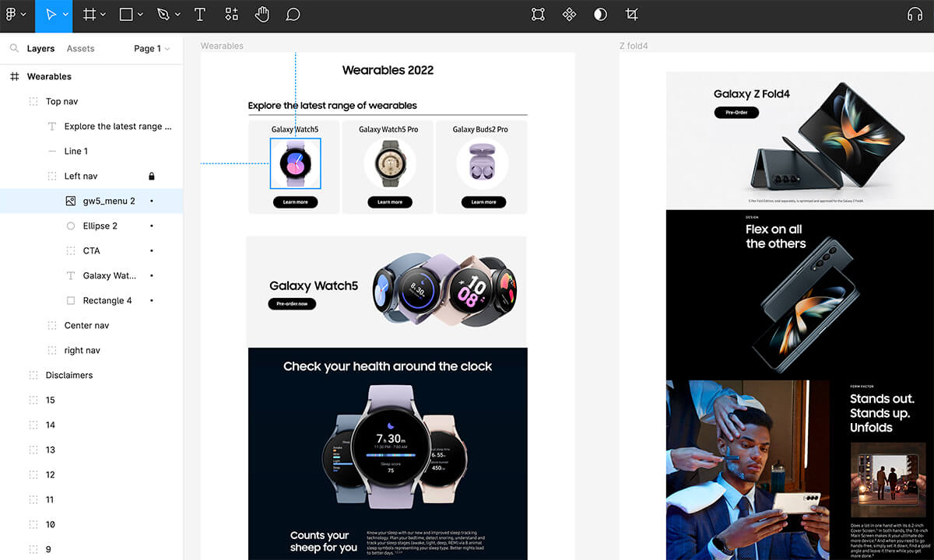Click the Mask half-circle icon
Viewport: 934px width, 560px height.
(x=600, y=14)
